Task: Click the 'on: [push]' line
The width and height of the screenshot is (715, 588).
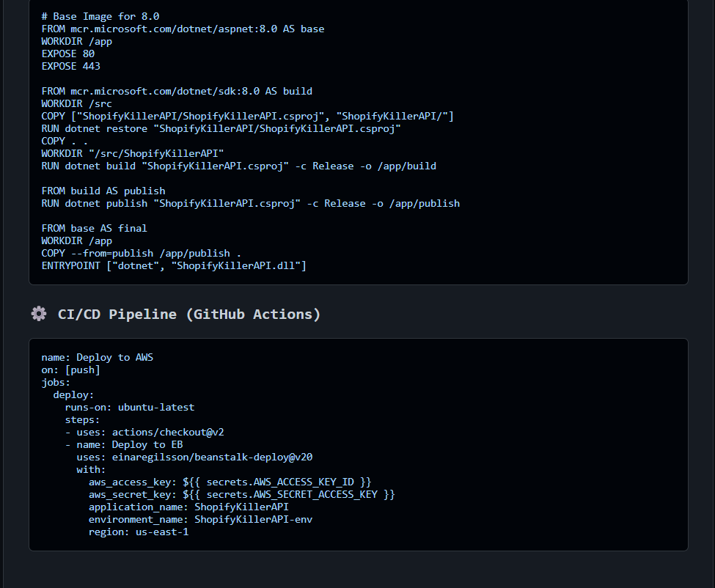Action: (70, 370)
